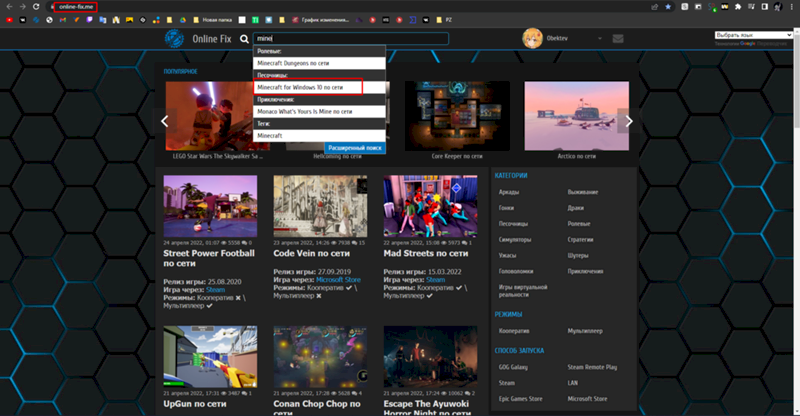This screenshot has width=800, height=416.
Task: Click the carousel previous arrow
Action: click(165, 121)
